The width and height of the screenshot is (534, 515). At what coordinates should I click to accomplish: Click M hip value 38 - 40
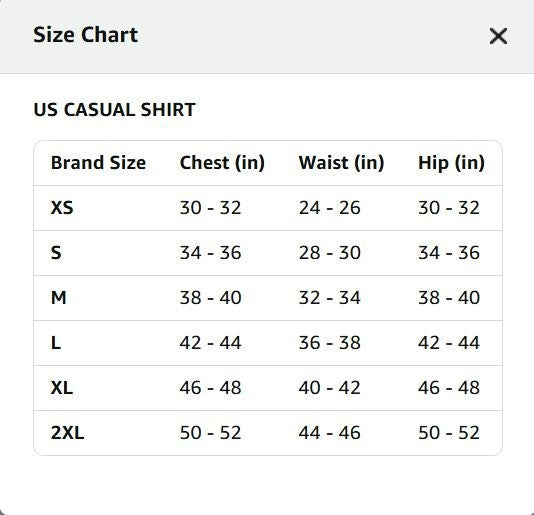[449, 297]
